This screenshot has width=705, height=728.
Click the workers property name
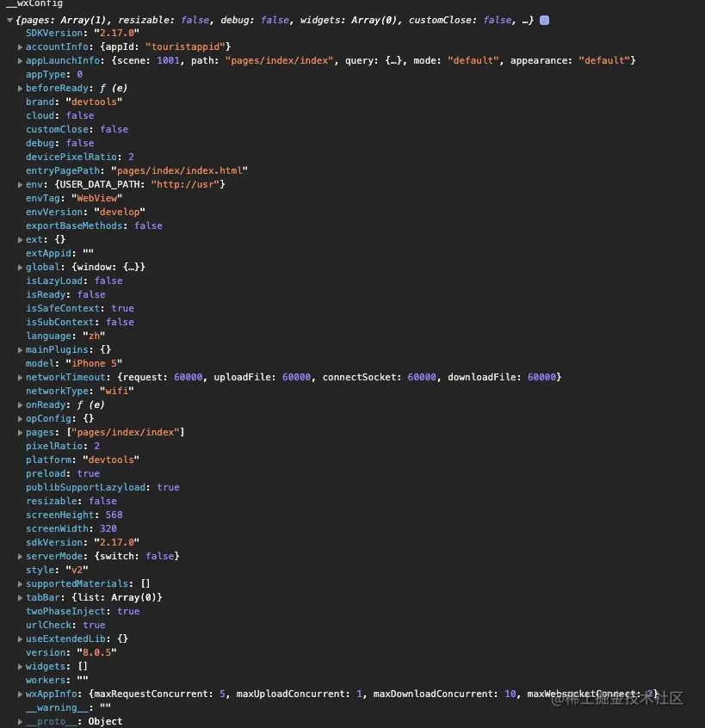click(45, 680)
